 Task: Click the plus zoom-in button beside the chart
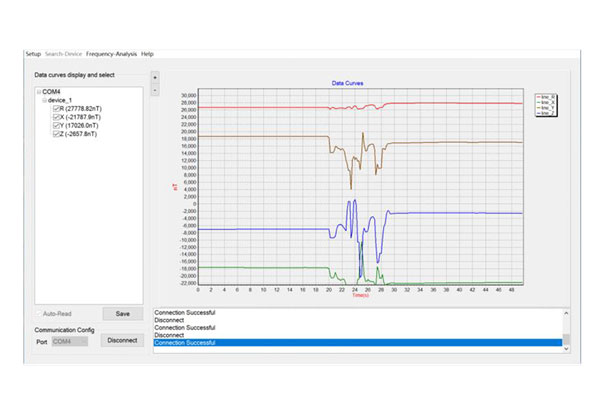tap(154, 76)
